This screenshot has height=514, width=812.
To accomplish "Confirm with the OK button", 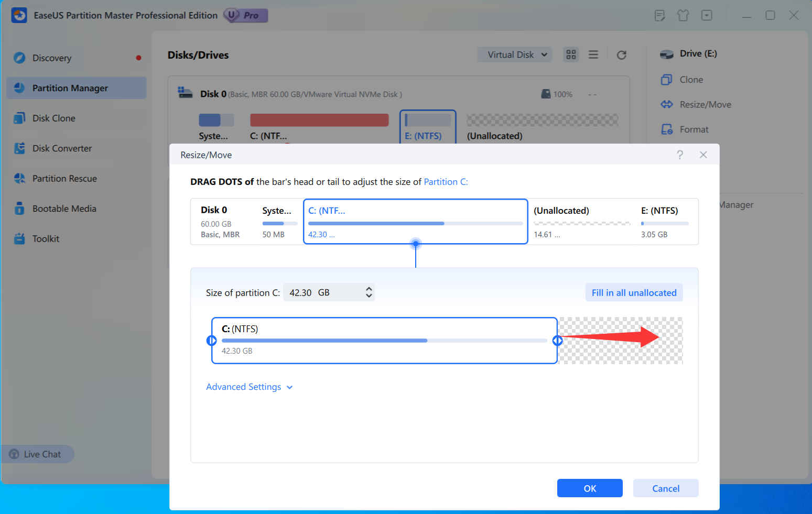I will pyautogui.click(x=590, y=488).
